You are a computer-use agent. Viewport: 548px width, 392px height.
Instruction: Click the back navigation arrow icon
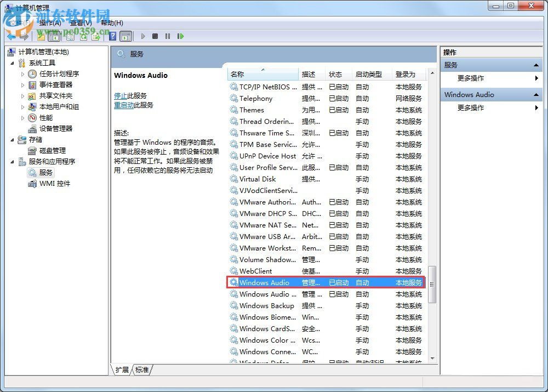[x=11, y=36]
